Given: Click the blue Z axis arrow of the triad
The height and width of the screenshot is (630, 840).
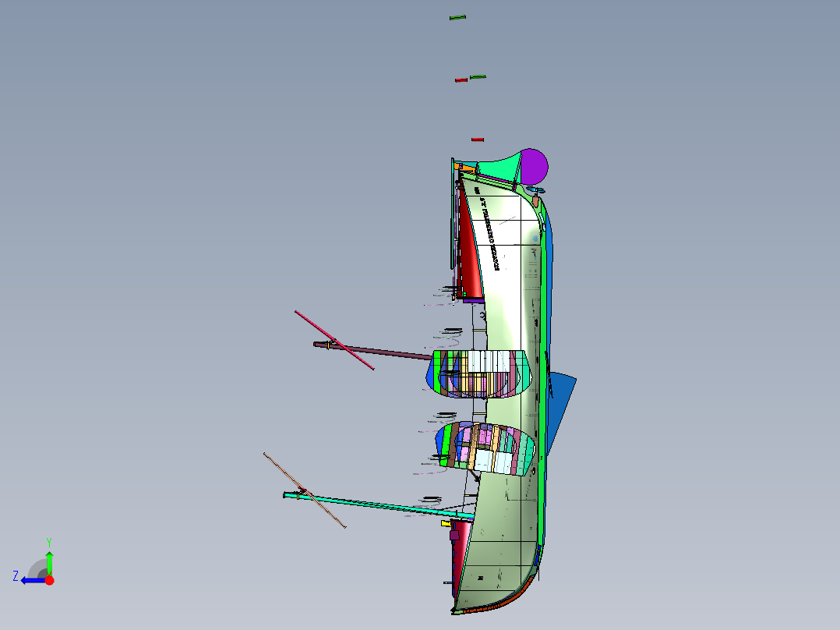Looking at the screenshot, I should (x=32, y=580).
